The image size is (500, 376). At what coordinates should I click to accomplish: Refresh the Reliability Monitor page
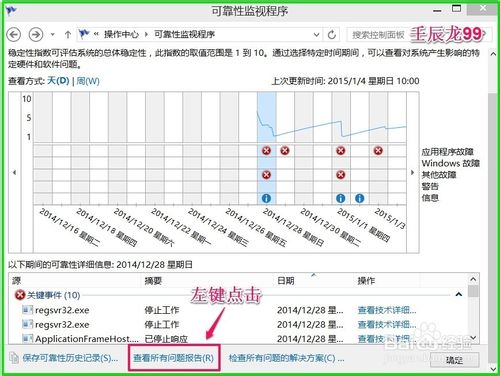tap(332, 34)
